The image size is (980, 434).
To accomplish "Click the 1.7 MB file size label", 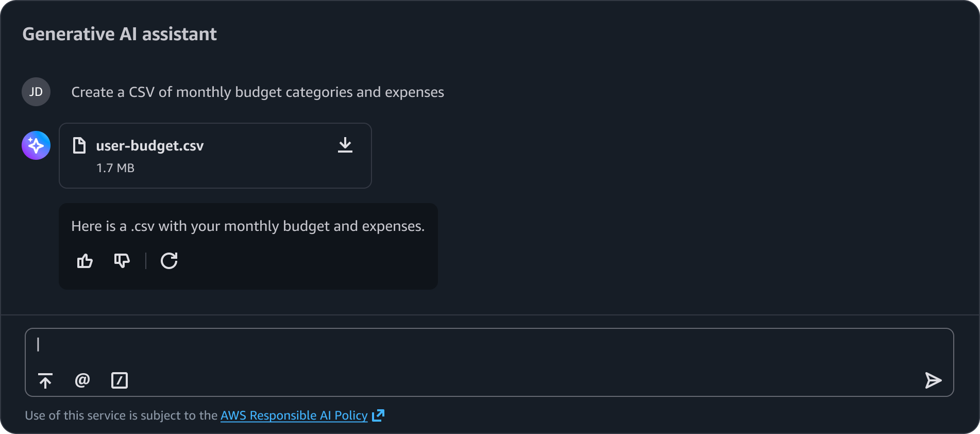I will 115,168.
